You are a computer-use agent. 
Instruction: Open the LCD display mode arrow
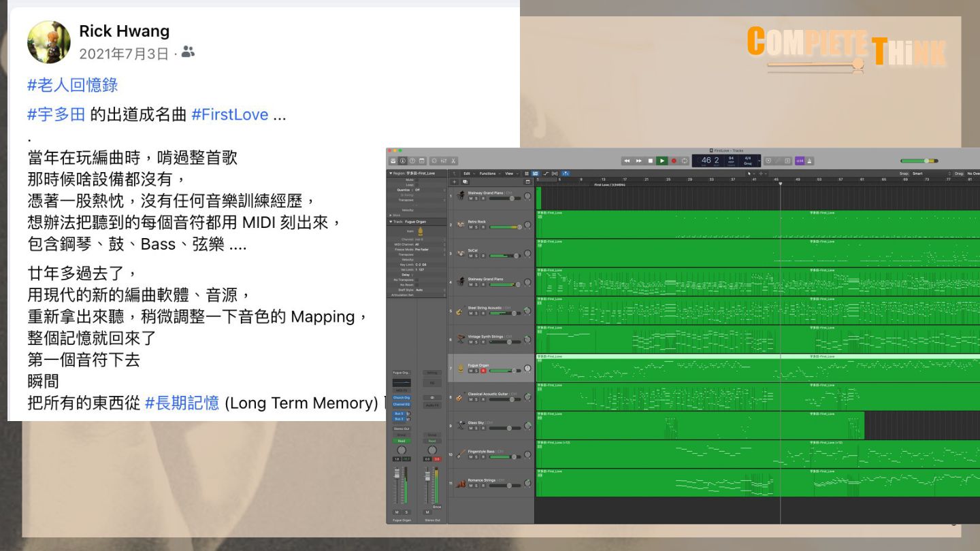pos(759,161)
